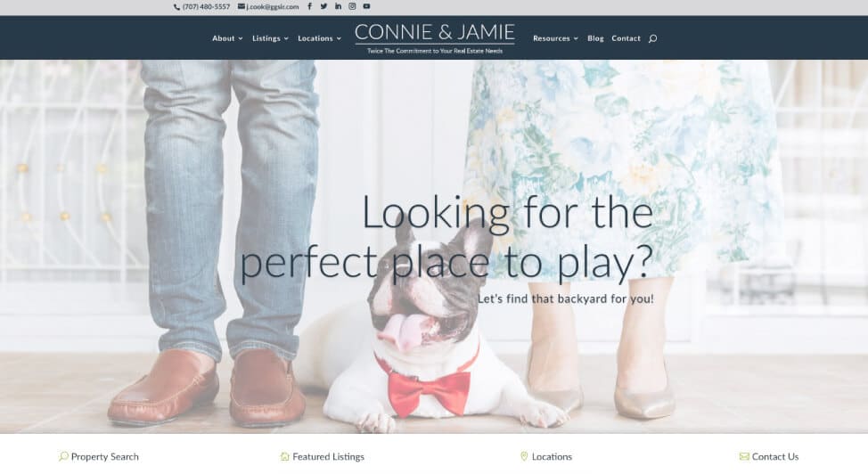868x474 pixels.
Task: Click the phone icon beside (707) 480-5557
Action: [x=176, y=7]
